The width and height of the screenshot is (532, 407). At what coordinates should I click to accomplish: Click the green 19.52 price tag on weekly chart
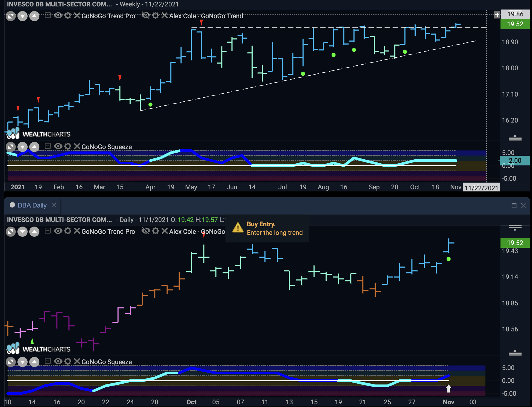[x=515, y=24]
